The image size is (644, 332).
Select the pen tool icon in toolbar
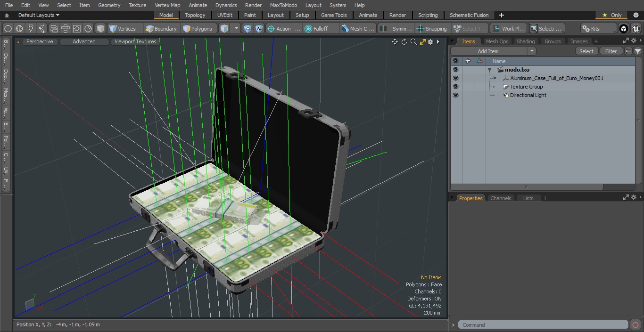pyautogui.click(x=31, y=29)
